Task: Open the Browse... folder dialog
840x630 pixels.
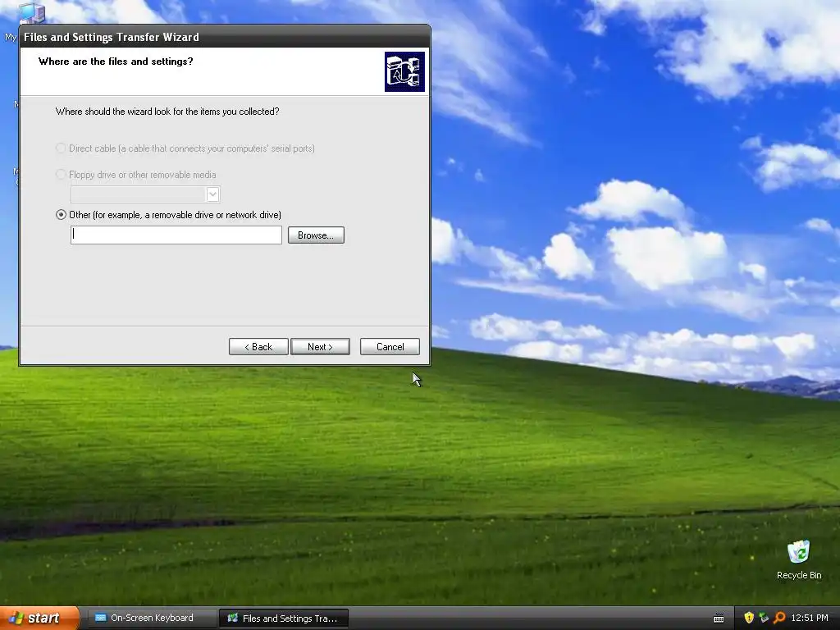Action: [x=316, y=235]
